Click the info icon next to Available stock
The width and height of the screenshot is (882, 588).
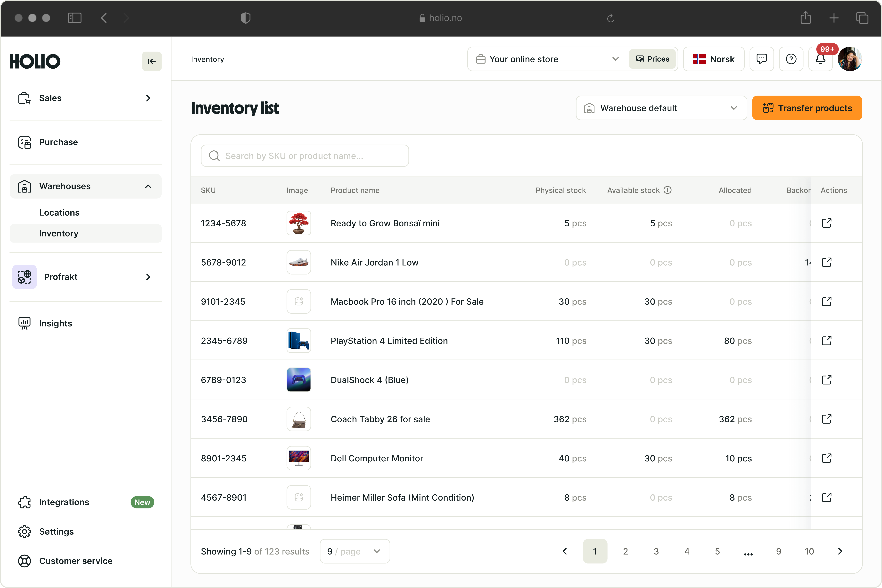[x=668, y=190]
